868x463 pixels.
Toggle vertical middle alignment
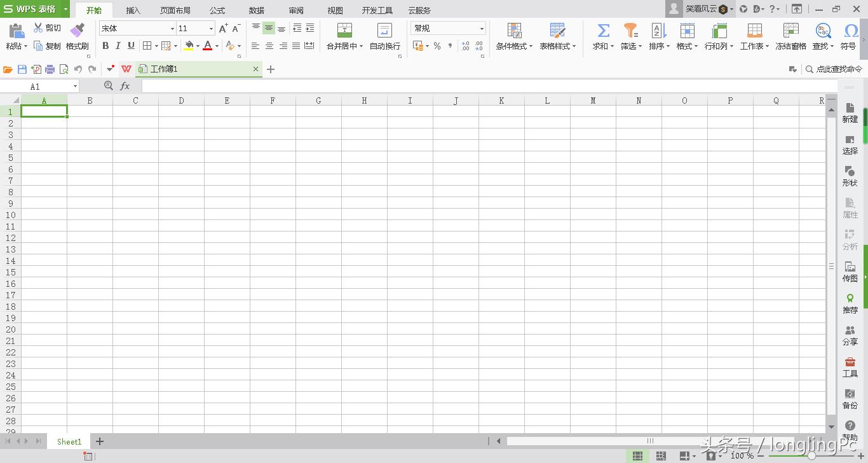point(269,28)
